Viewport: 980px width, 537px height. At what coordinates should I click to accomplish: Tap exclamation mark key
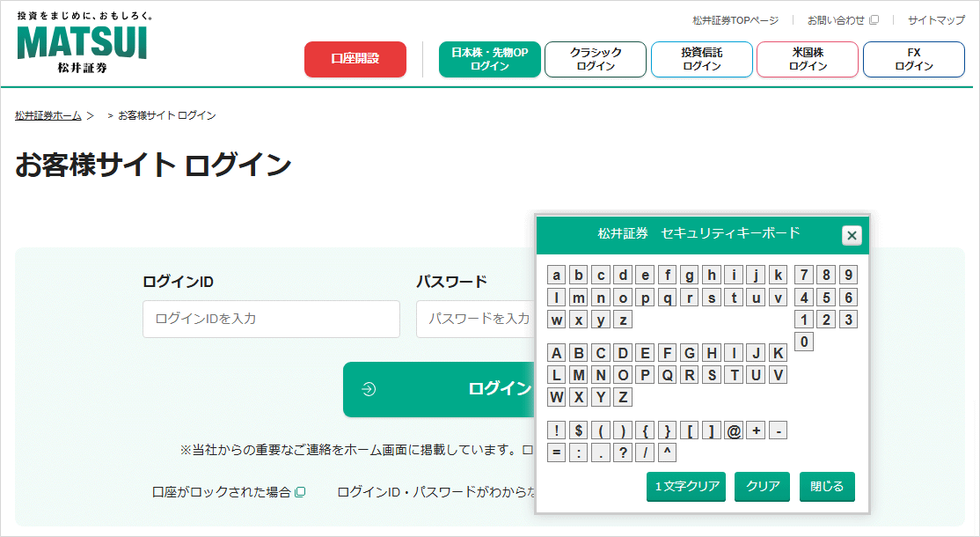click(x=556, y=430)
